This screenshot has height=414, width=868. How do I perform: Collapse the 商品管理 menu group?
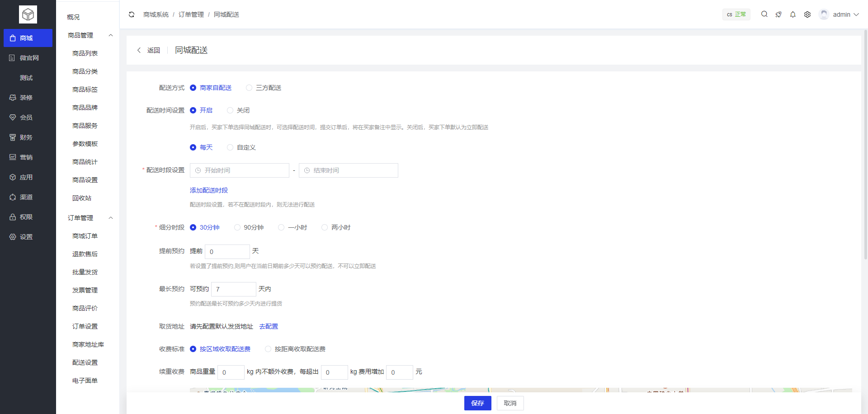coord(111,35)
